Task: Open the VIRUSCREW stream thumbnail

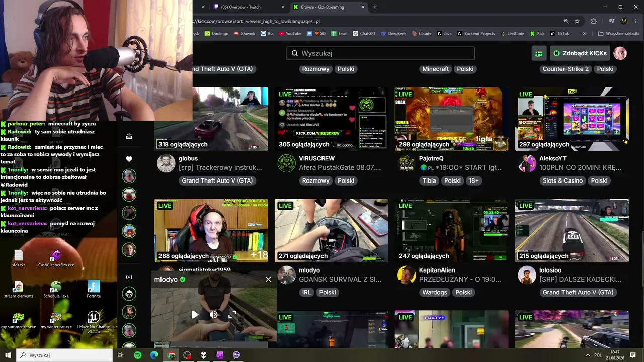Action: 332,119
